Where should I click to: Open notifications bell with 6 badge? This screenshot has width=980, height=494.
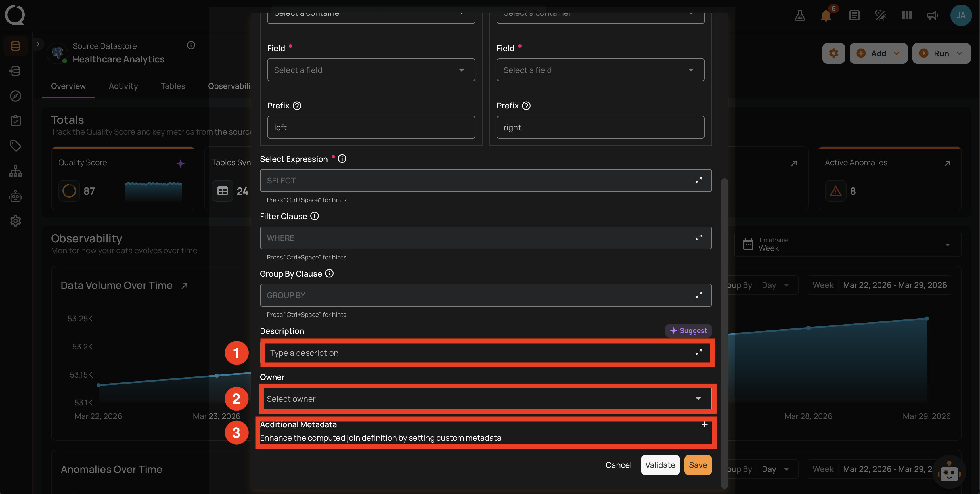(x=826, y=15)
